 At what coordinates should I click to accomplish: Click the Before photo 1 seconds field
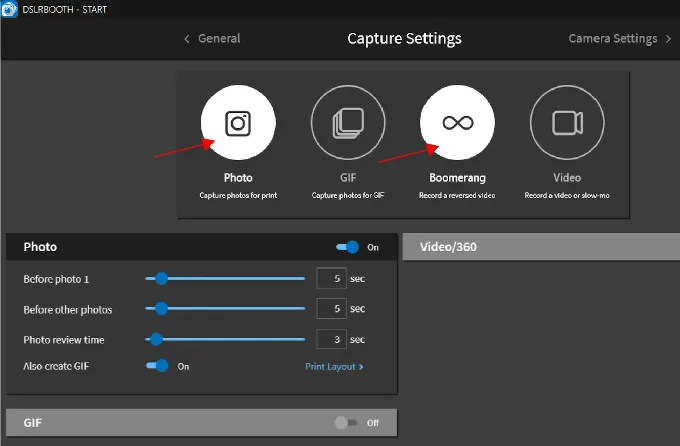(331, 278)
